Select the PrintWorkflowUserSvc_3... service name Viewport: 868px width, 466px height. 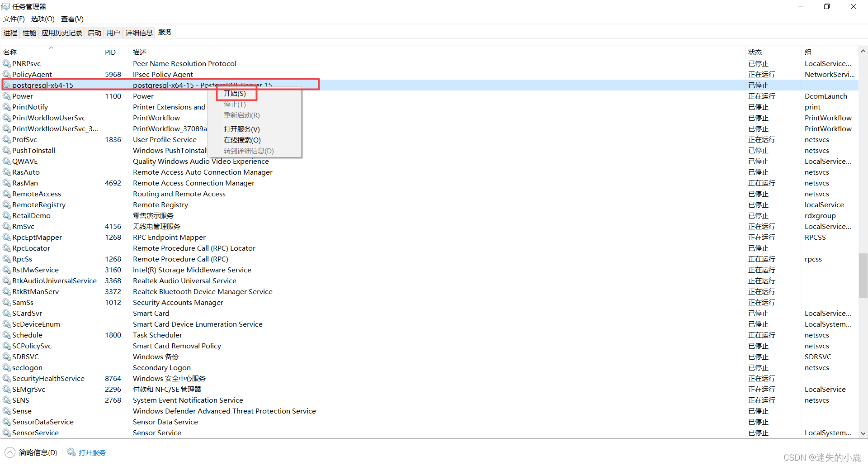[55, 128]
